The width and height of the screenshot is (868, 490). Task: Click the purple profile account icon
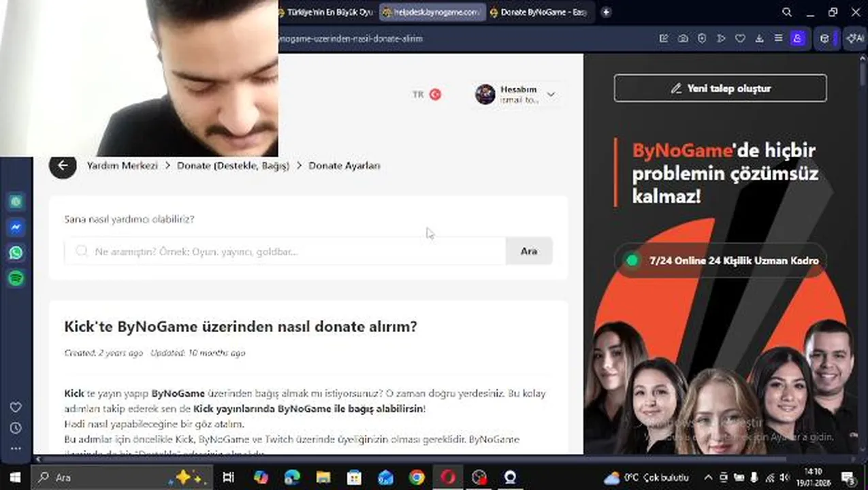point(798,39)
